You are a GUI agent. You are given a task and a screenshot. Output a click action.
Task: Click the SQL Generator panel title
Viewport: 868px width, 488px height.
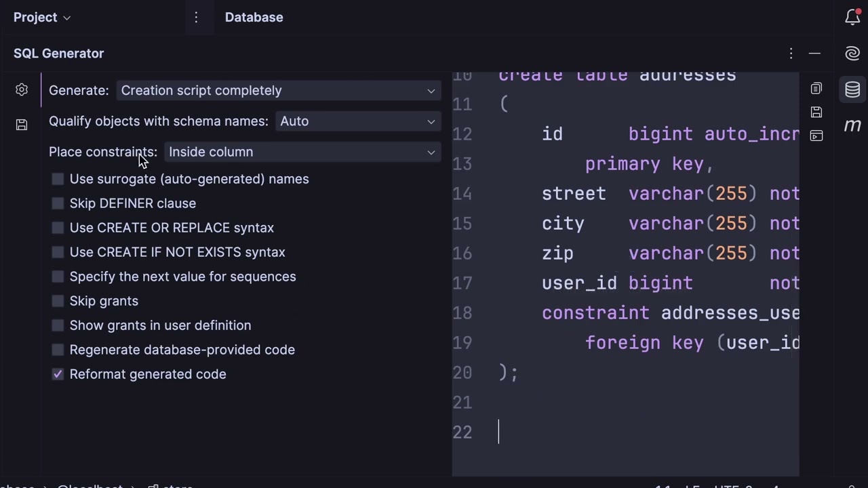(59, 54)
